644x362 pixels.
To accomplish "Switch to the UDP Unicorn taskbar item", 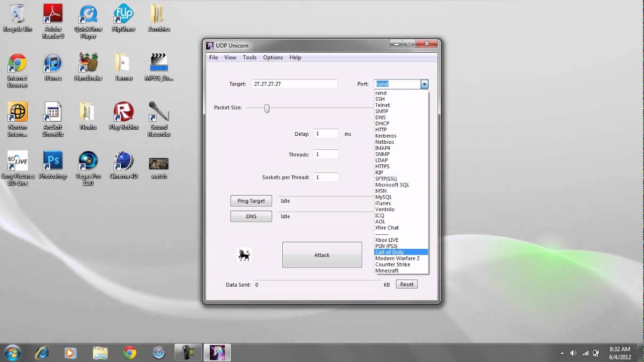I will coord(217,353).
